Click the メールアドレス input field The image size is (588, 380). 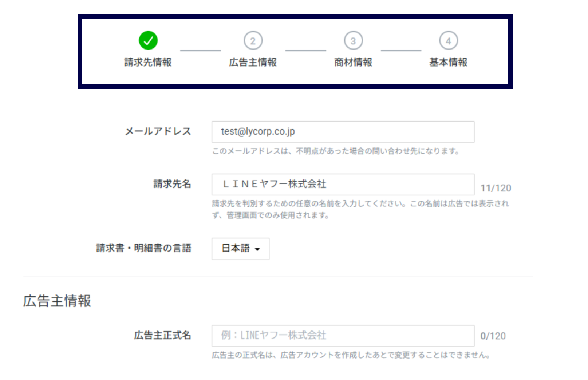click(343, 132)
